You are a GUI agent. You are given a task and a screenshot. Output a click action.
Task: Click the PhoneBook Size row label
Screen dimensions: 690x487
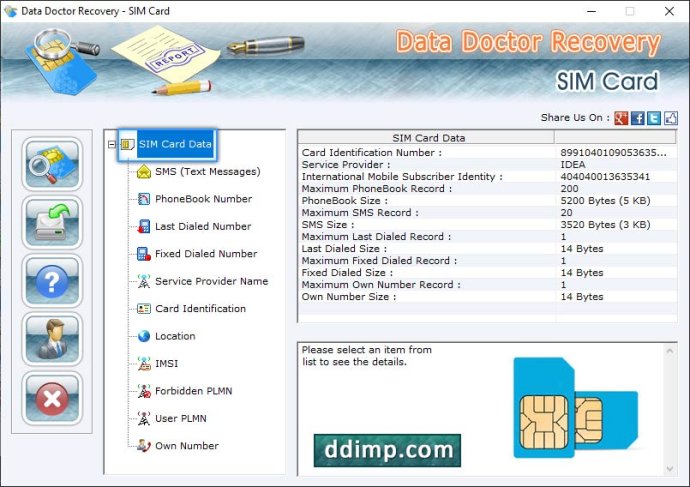tap(345, 201)
